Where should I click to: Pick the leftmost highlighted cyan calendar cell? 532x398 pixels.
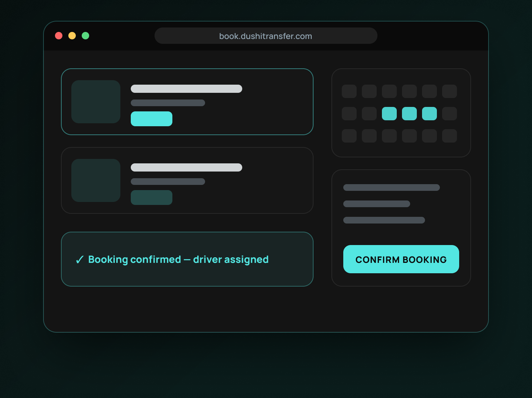tap(389, 114)
